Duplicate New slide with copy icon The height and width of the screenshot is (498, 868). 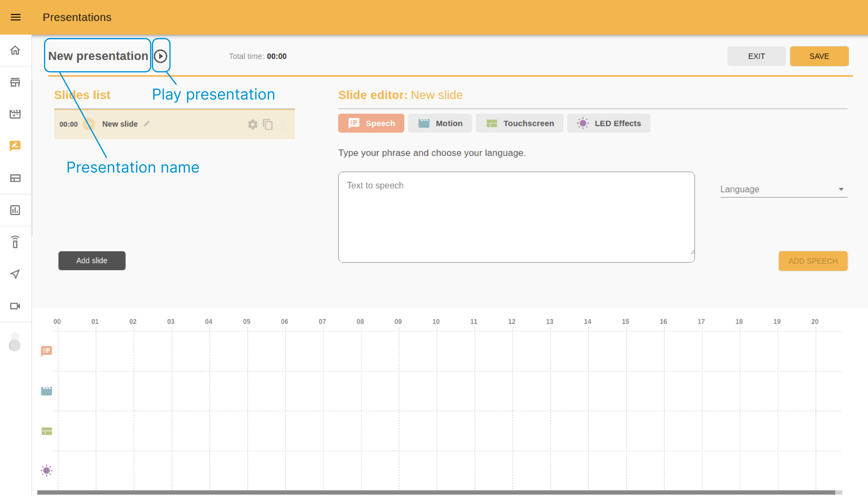click(x=268, y=124)
